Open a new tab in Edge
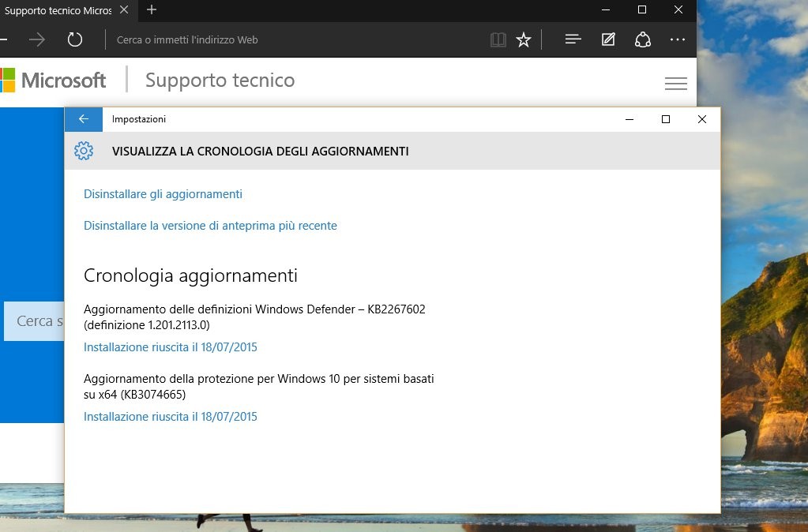Viewport: 808px width, 532px height. [x=152, y=9]
